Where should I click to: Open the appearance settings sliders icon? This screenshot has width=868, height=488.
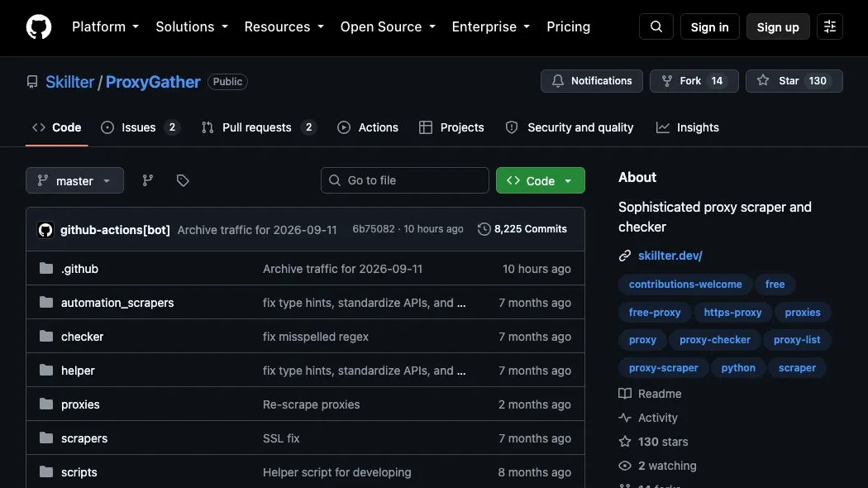[829, 26]
